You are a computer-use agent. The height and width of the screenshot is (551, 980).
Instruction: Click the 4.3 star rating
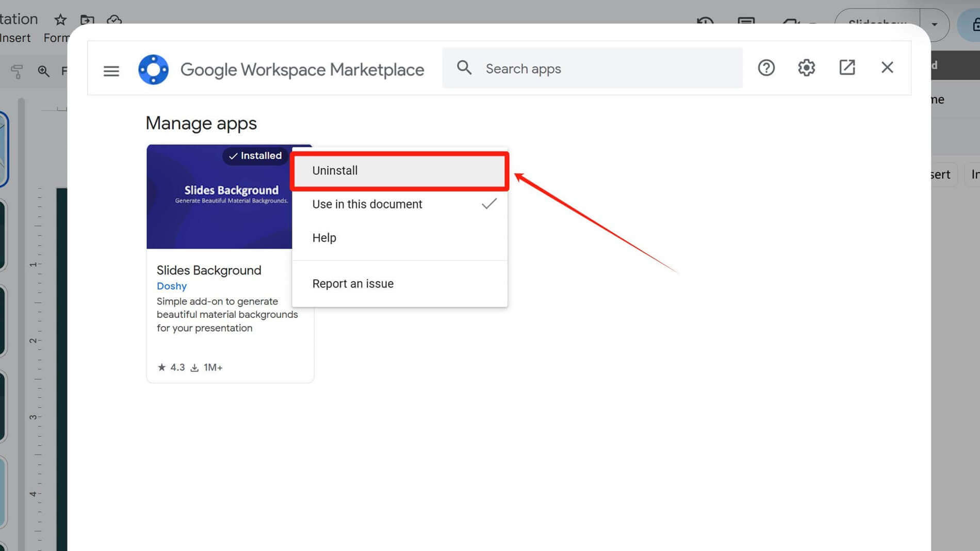[x=171, y=367]
